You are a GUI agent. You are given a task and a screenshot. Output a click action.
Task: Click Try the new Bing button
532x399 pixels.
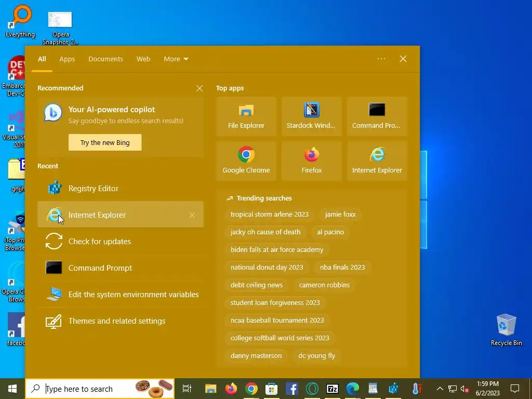[x=105, y=142]
